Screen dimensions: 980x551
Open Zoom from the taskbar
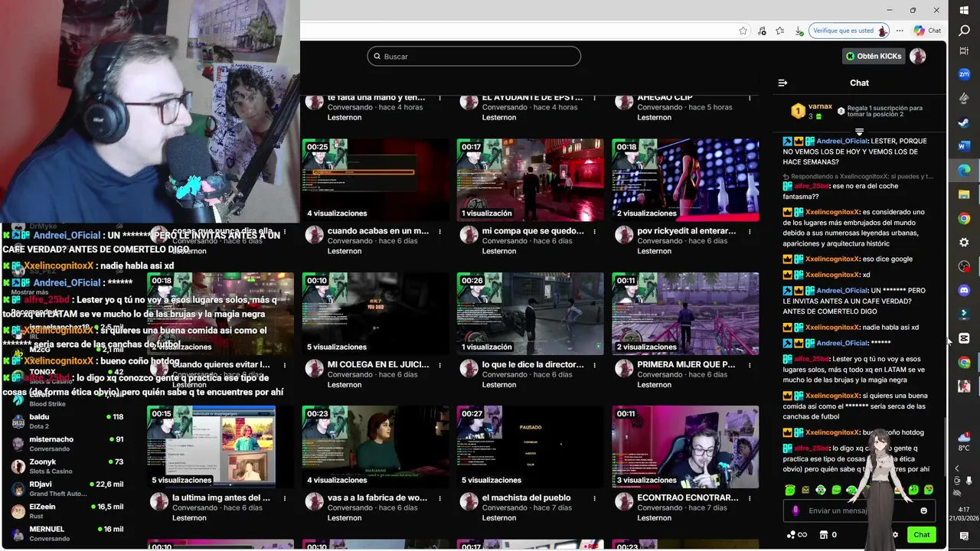[964, 74]
